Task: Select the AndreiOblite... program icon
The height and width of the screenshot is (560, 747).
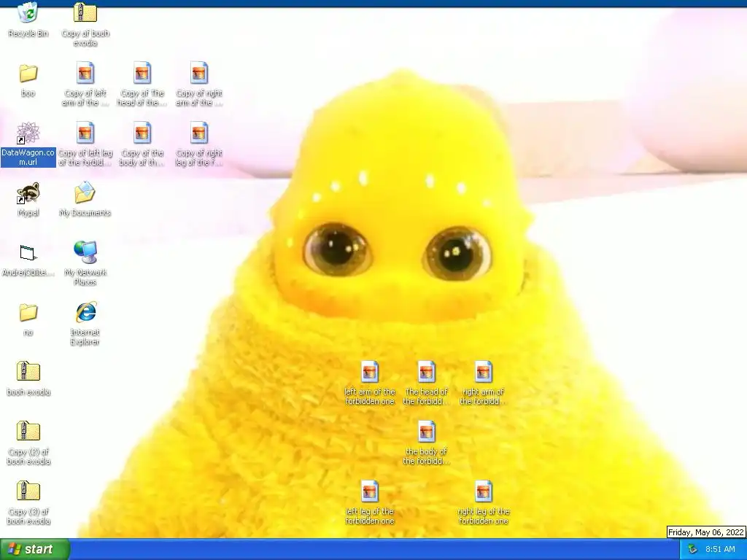Action: tap(28, 253)
